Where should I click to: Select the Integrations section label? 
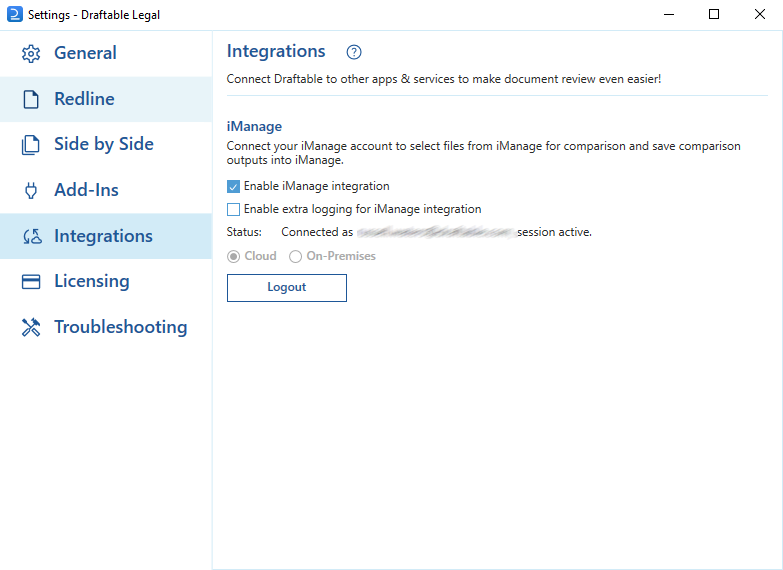pos(103,236)
